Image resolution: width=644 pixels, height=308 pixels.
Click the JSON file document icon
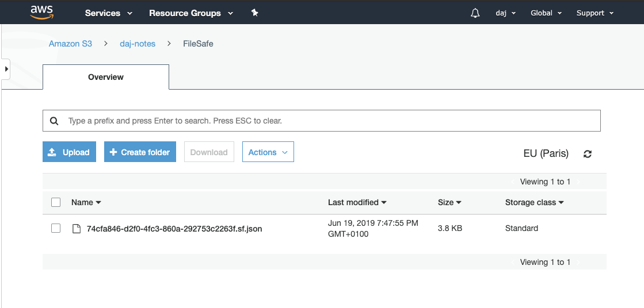tap(76, 229)
